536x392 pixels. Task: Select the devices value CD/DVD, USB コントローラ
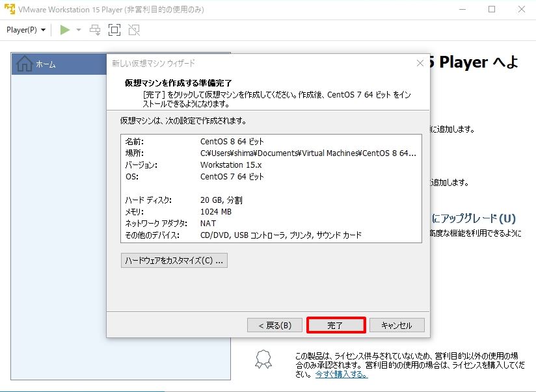[281, 235]
